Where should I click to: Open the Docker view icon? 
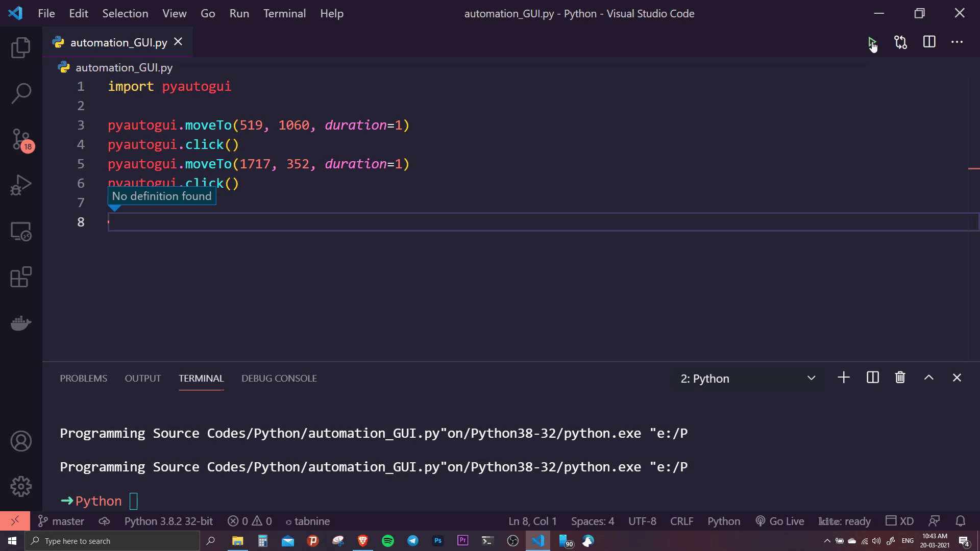[x=21, y=323]
